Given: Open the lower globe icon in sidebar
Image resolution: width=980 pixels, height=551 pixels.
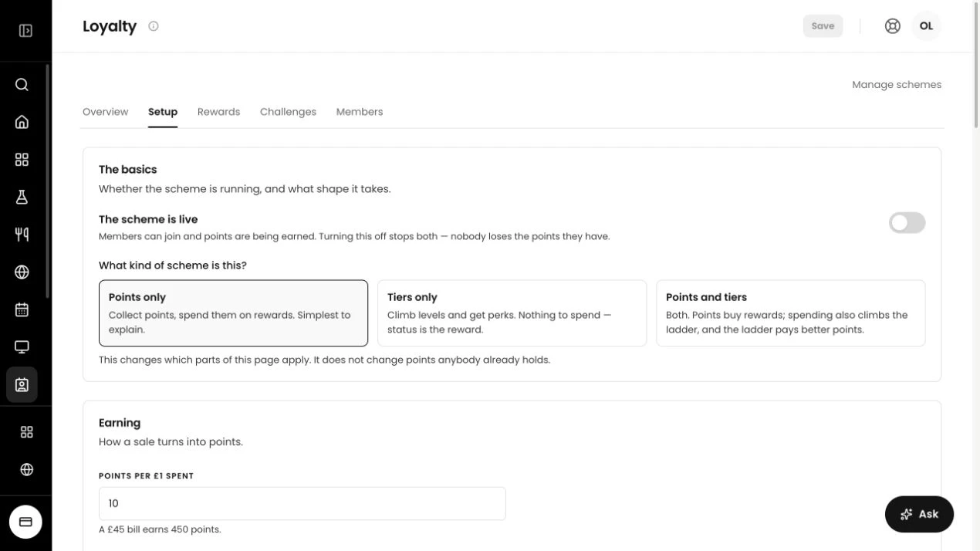Looking at the screenshot, I should point(26,469).
